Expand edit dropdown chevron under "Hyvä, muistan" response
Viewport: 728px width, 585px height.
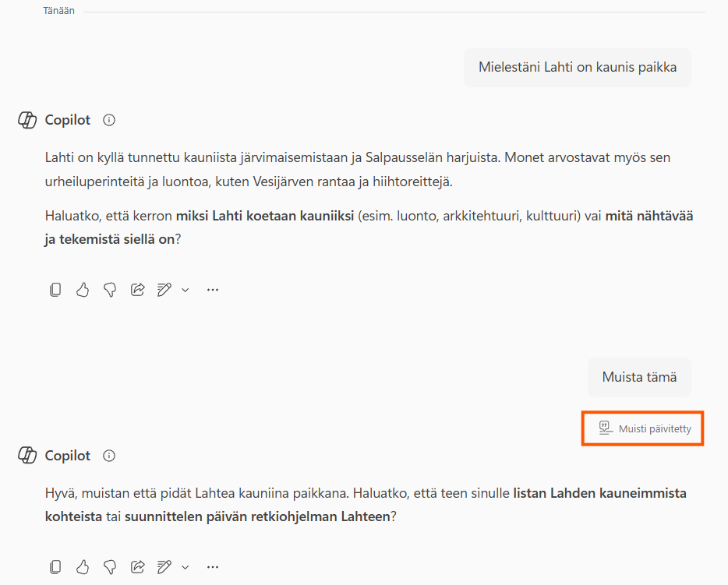point(186,566)
